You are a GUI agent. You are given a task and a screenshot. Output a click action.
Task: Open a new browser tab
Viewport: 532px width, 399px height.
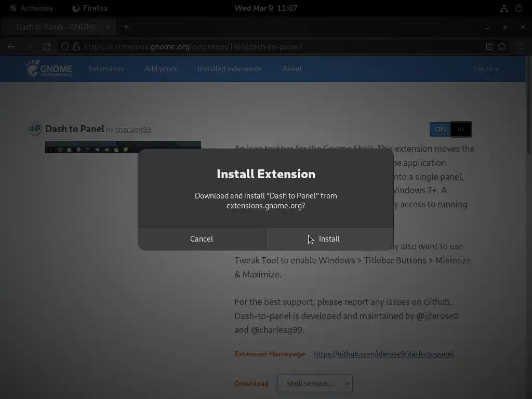pos(126,27)
